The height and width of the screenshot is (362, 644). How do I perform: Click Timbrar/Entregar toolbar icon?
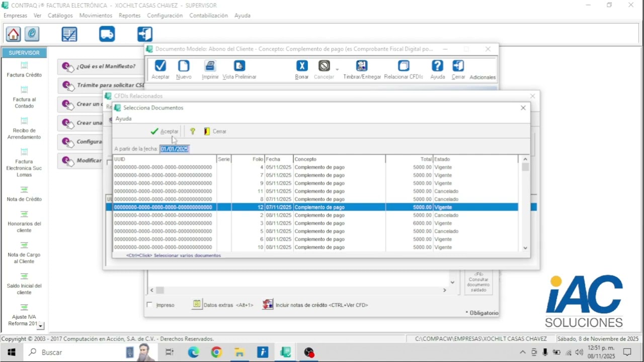point(362,70)
